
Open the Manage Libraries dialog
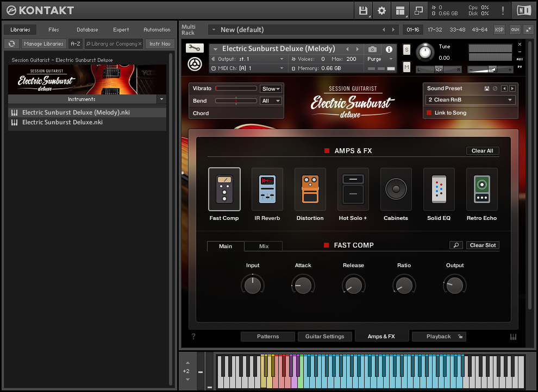click(x=43, y=43)
